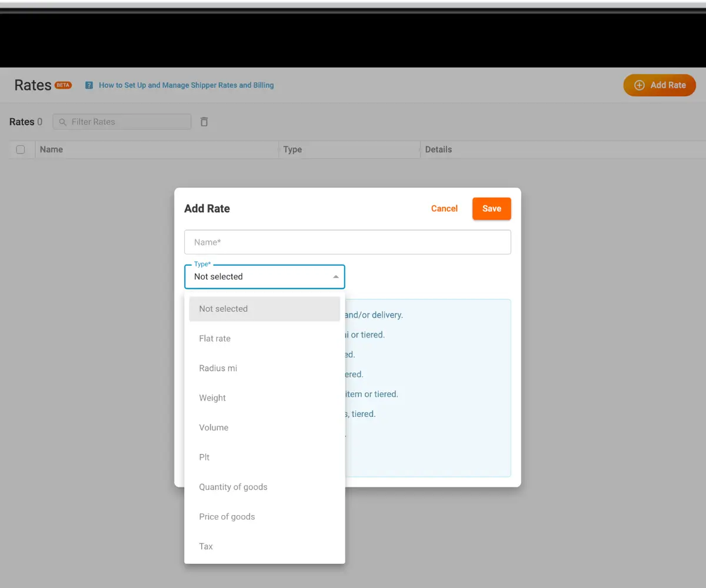
Task: Select the Flat rate type
Action: pos(265,339)
